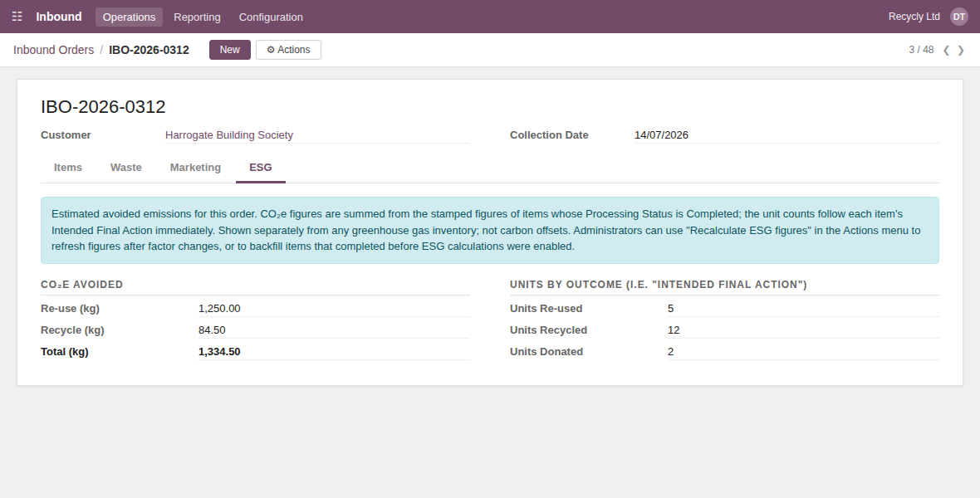Click the IBO-2026-0312 breadcrumb text

click(149, 50)
